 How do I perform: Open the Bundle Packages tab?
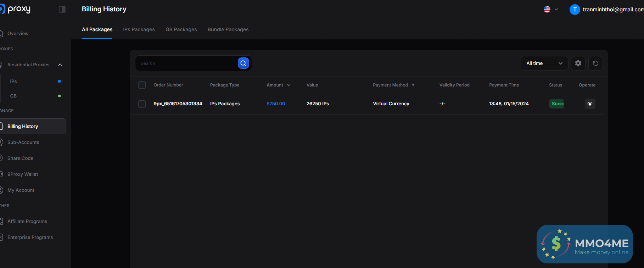tap(228, 29)
